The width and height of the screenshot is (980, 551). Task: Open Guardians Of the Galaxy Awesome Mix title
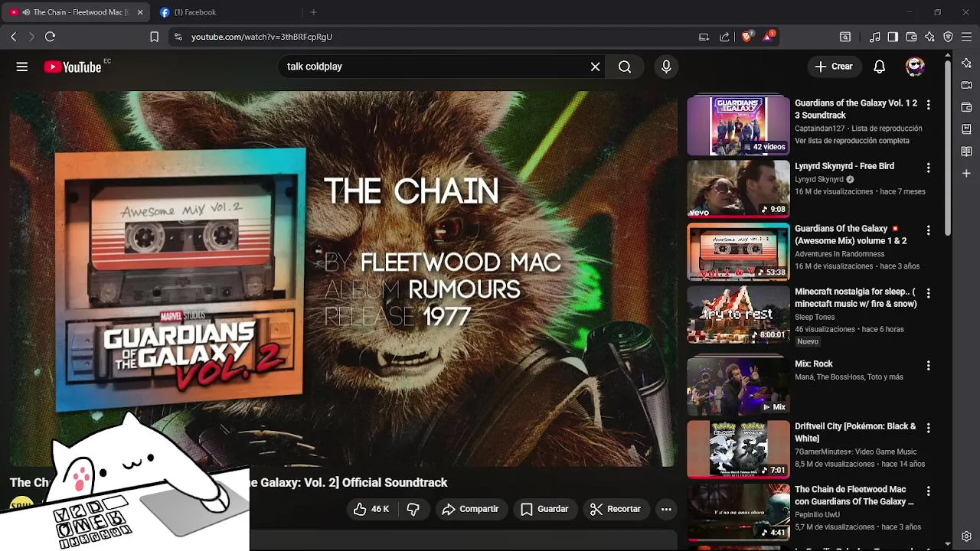coord(851,234)
